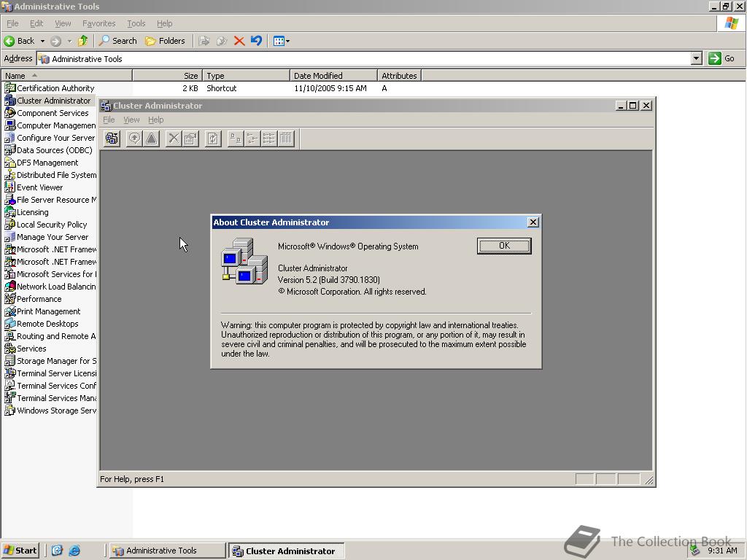Click the Back button in Explorer toolbar
The image size is (747, 560).
pyautogui.click(x=19, y=41)
